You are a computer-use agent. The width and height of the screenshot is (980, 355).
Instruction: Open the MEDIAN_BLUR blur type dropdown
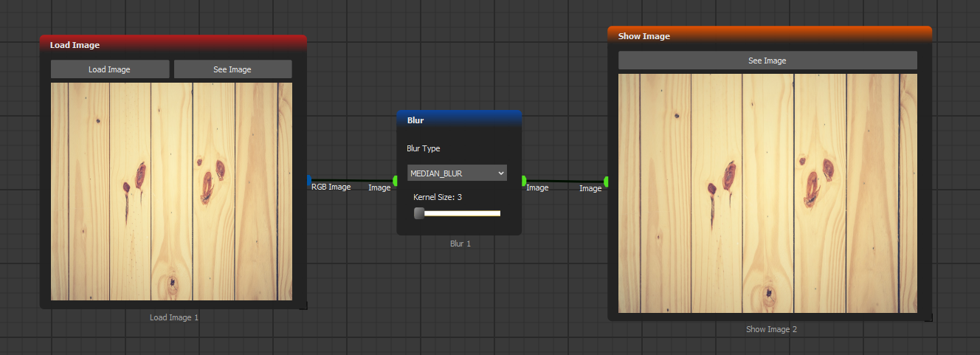click(x=457, y=173)
